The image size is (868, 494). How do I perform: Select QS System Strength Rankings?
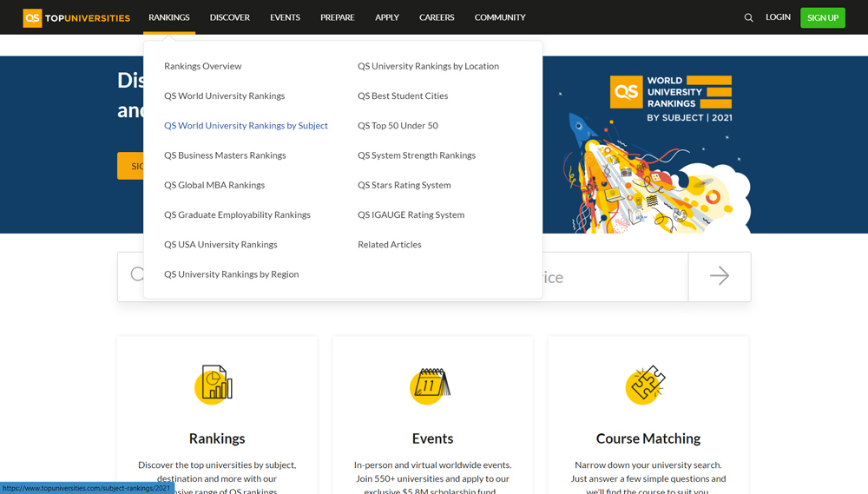pyautogui.click(x=417, y=155)
